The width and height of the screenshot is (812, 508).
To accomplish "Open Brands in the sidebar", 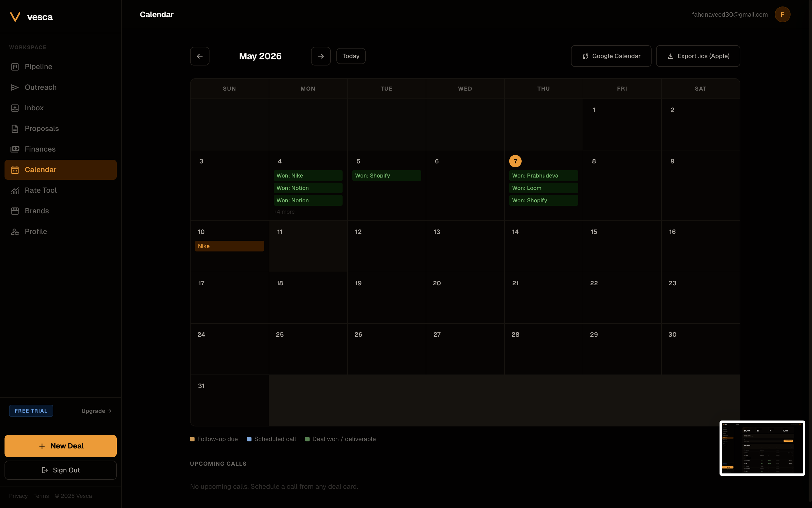I will click(x=60, y=211).
